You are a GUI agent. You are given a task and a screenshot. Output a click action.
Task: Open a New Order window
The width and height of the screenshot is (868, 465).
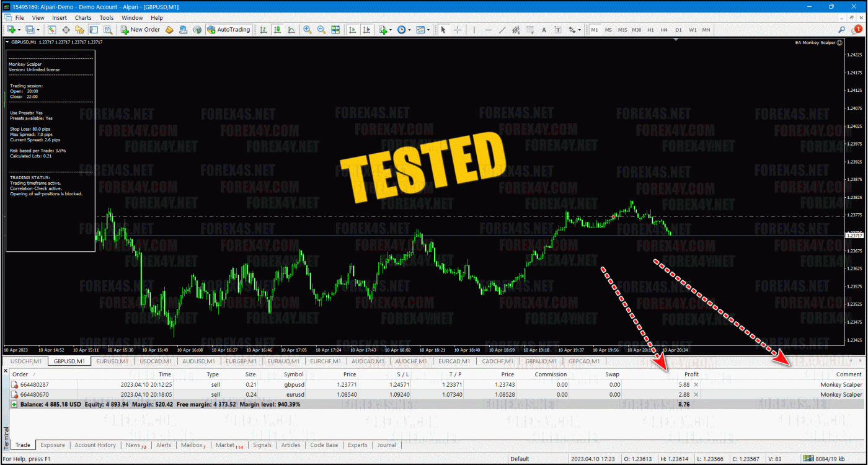(140, 29)
